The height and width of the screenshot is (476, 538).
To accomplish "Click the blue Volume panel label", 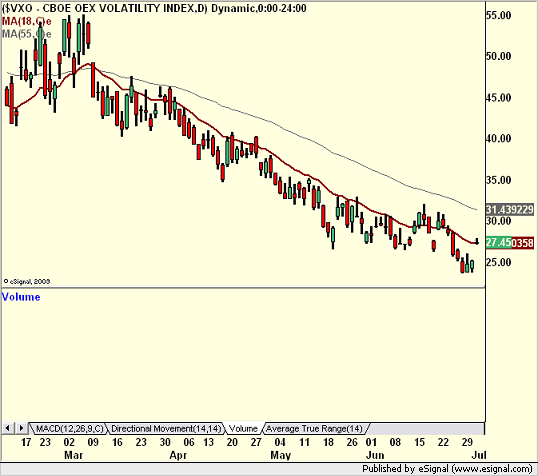I will tap(21, 297).
